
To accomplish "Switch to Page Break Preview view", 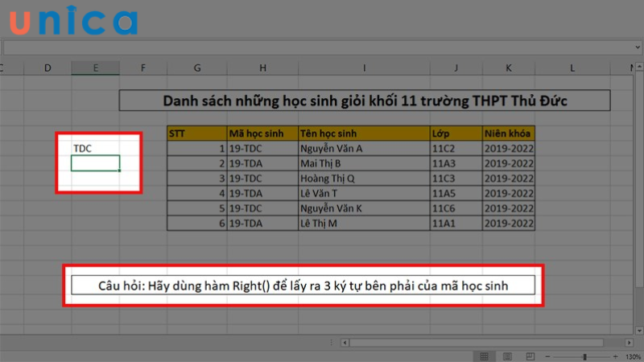I will (530, 356).
